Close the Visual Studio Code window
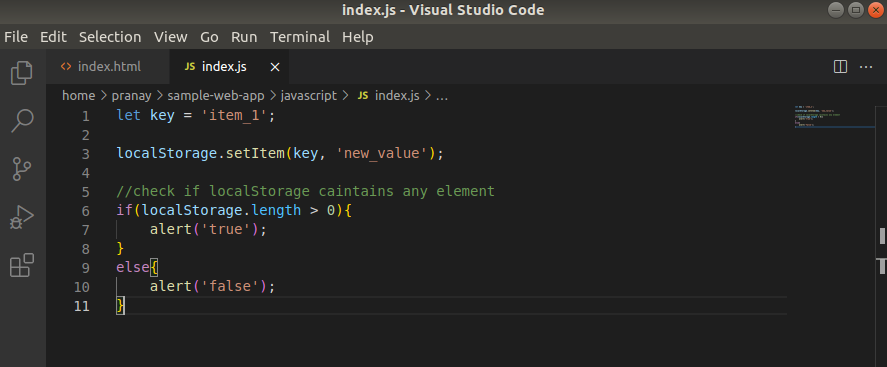887x367 pixels. [875, 10]
